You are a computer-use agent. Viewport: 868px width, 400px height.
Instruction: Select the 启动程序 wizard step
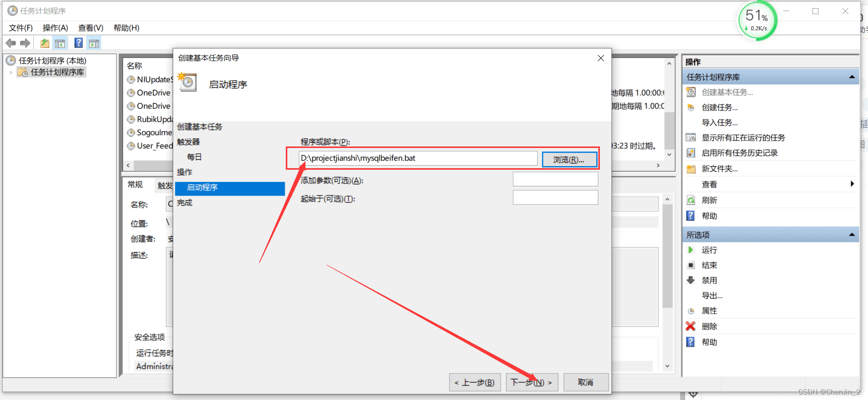tap(230, 187)
